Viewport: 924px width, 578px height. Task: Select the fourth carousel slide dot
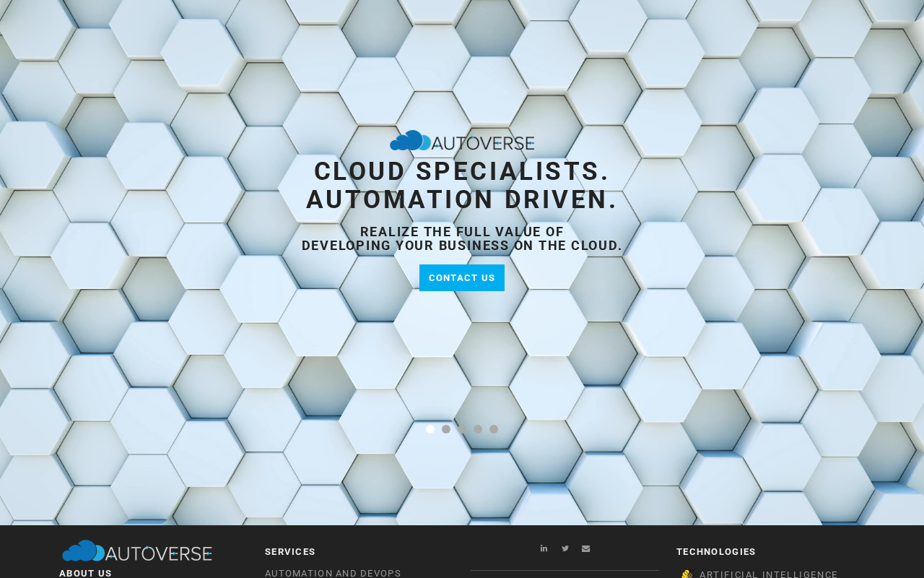[478, 429]
